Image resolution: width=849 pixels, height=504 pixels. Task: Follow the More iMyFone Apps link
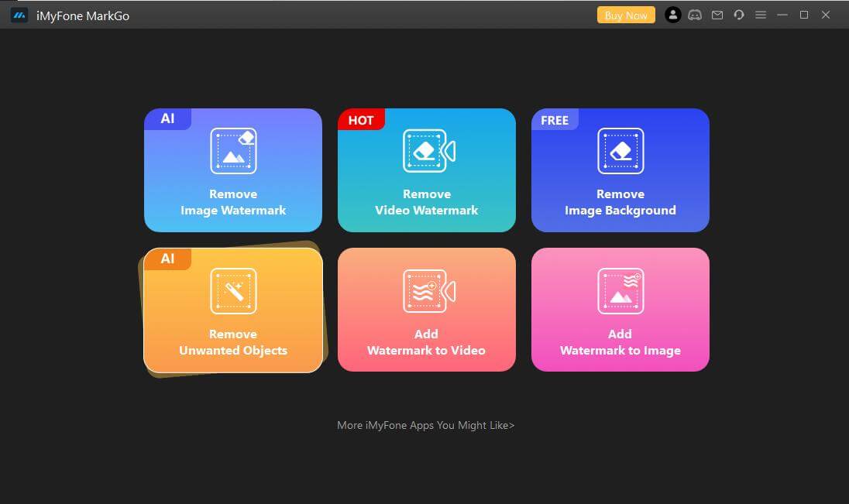click(425, 425)
